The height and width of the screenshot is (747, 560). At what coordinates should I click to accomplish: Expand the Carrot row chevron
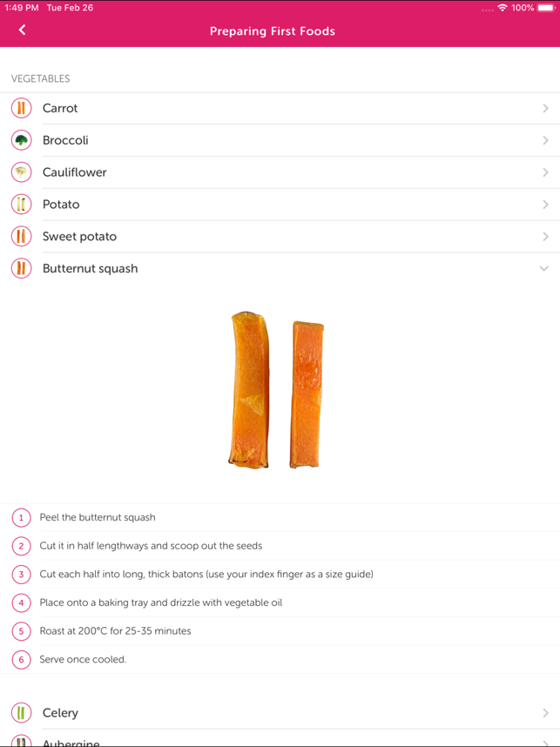click(545, 109)
